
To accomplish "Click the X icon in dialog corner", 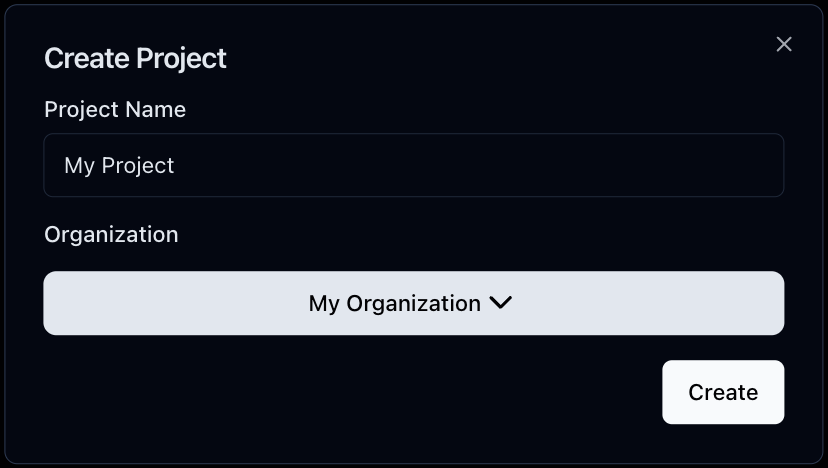I will click(x=784, y=44).
